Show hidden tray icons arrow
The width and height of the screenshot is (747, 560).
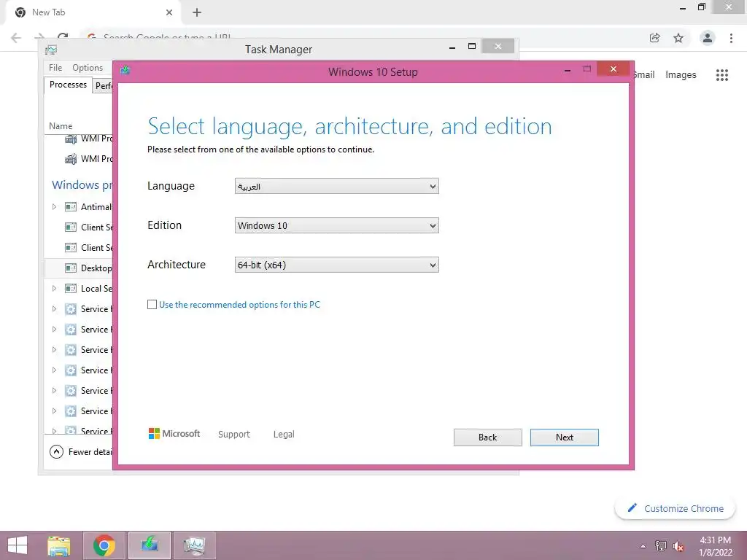[643, 546]
